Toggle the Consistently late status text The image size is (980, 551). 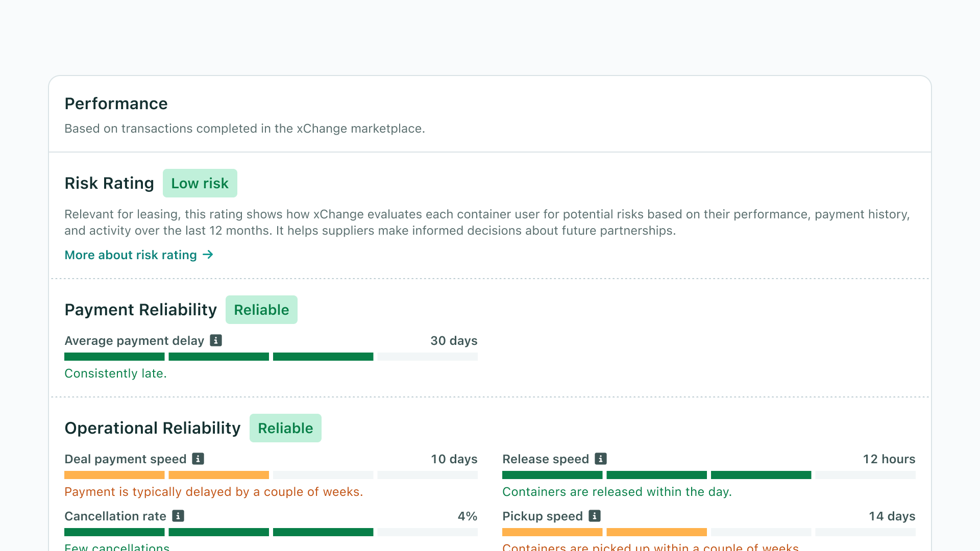click(115, 373)
